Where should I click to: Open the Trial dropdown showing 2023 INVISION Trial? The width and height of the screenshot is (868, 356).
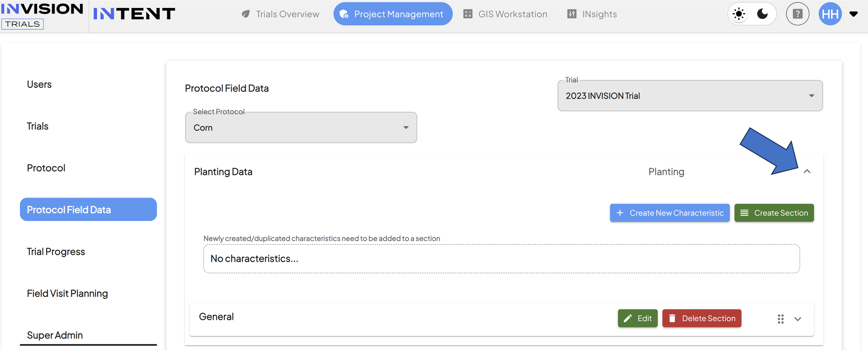coord(690,96)
